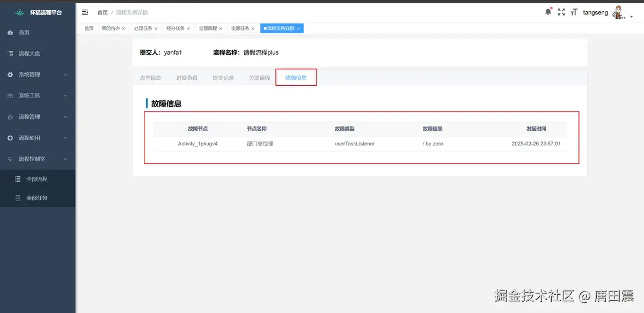Click the Activity_1pkugv4 cell
Viewport: 644px width, 313px height.
[198, 144]
